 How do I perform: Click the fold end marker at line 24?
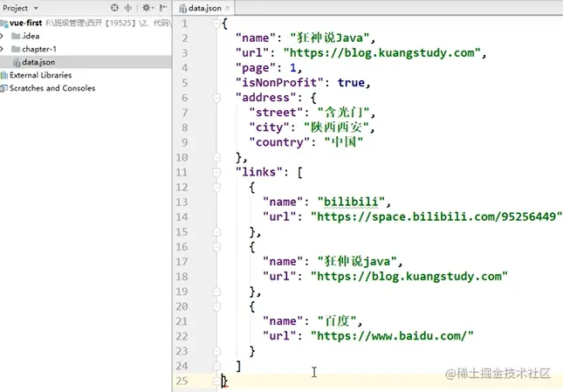click(x=216, y=366)
